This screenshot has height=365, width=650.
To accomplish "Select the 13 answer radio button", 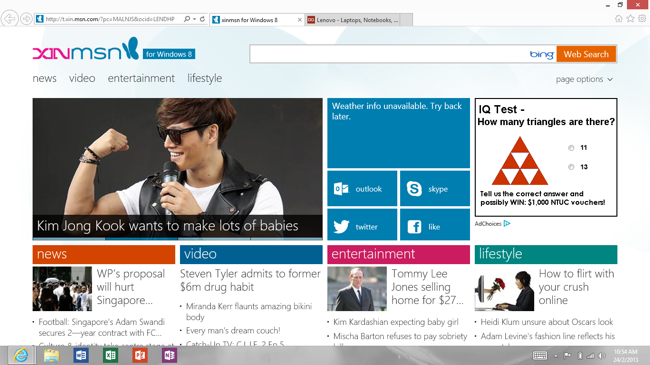I will coord(571,167).
